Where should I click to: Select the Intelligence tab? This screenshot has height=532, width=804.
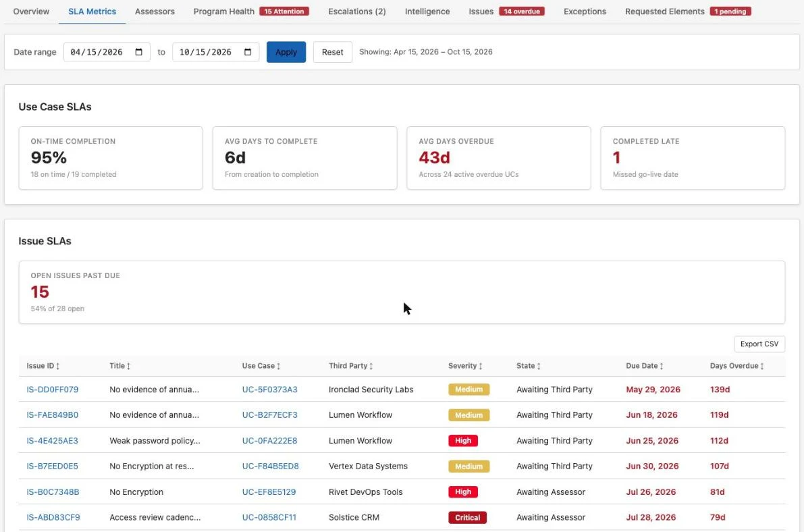[x=427, y=11]
